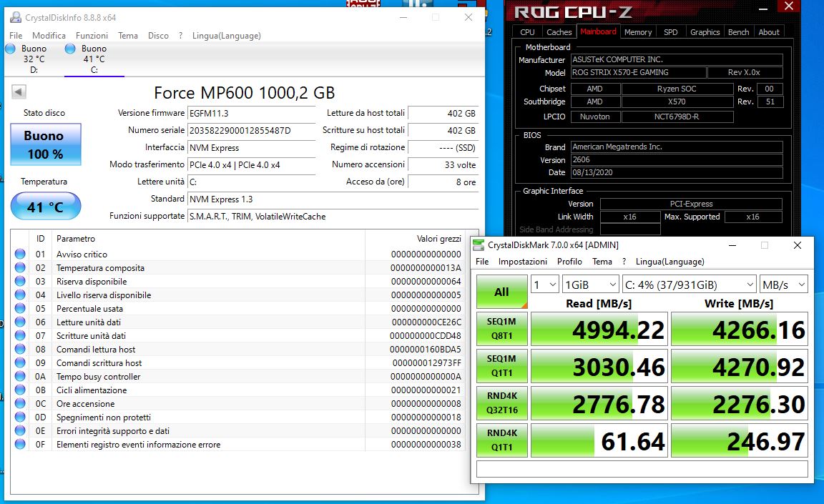Screen dimensions: 824x504
Task: Open Impostazioni menu in CrystalDiskMark
Action: click(x=522, y=262)
